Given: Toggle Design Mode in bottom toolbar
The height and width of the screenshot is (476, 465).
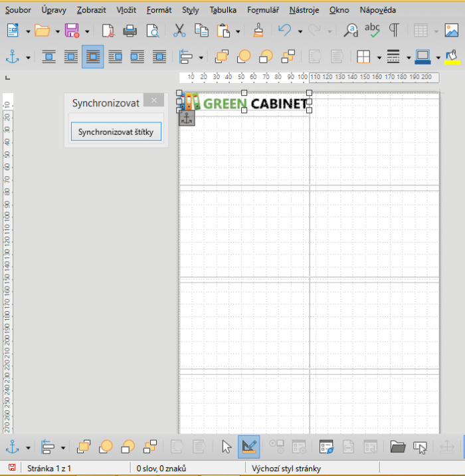Looking at the screenshot, I should coord(249,447).
